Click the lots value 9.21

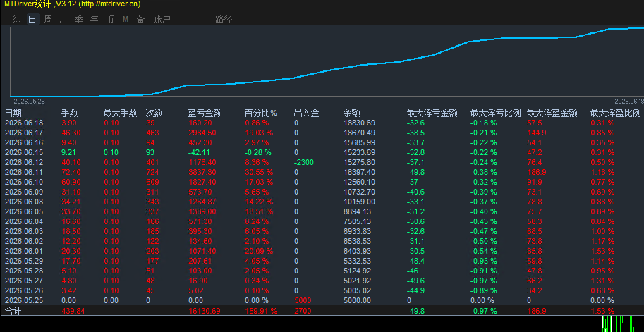[68, 153]
